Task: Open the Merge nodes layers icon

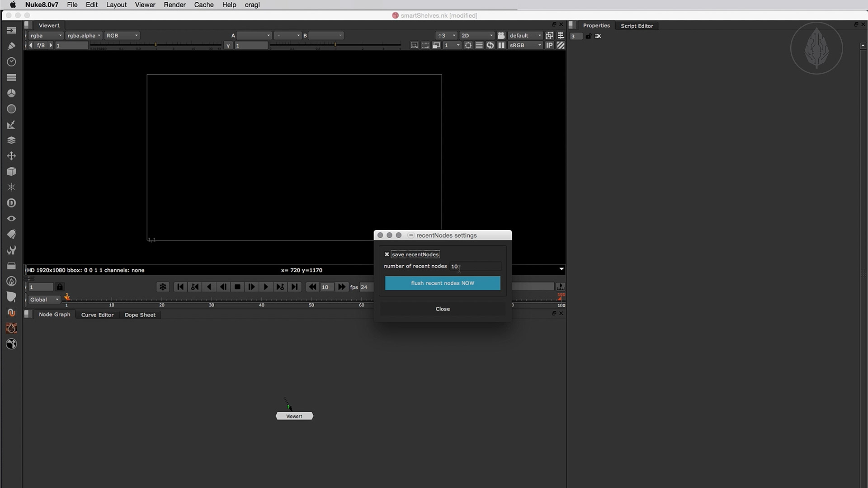Action: 11,140
